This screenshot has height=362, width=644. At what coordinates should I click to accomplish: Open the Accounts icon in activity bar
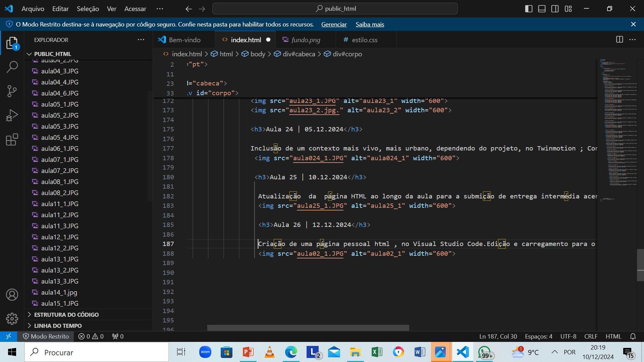(x=12, y=295)
